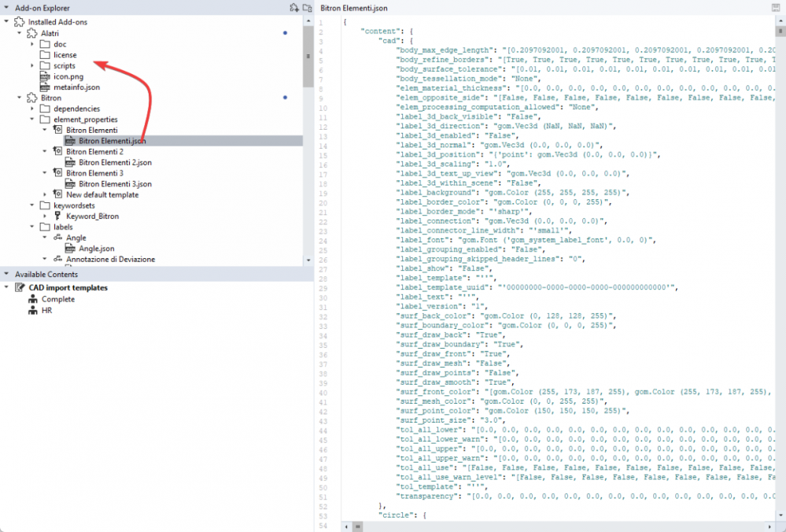This screenshot has height=532, width=786.
Task: Collapse the Add-on Explorer panel
Action: tap(6, 8)
